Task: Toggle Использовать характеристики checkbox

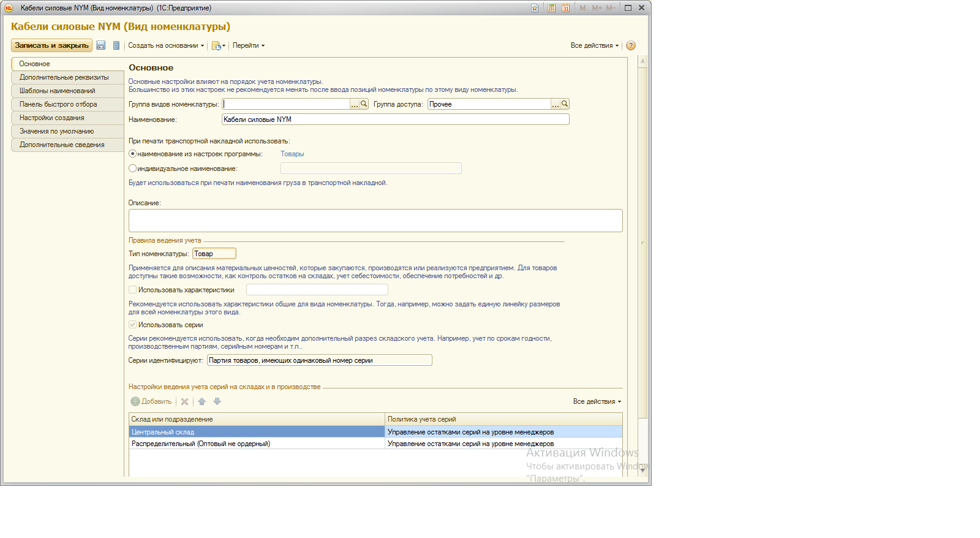Action: 132,290
